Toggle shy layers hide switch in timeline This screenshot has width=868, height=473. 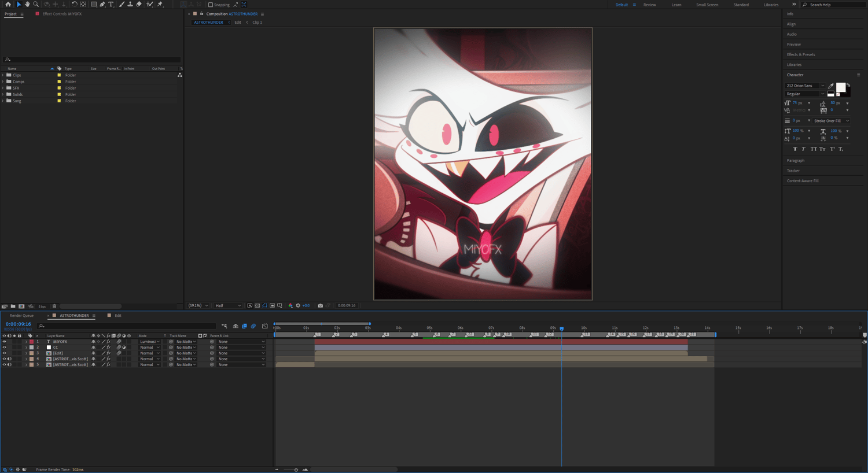(x=236, y=326)
